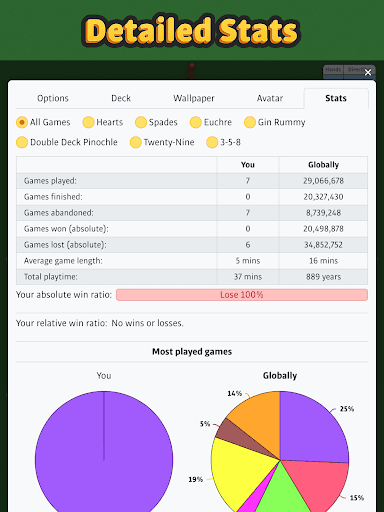Switch to the Options tab
The width and height of the screenshot is (384, 512).
53,98
